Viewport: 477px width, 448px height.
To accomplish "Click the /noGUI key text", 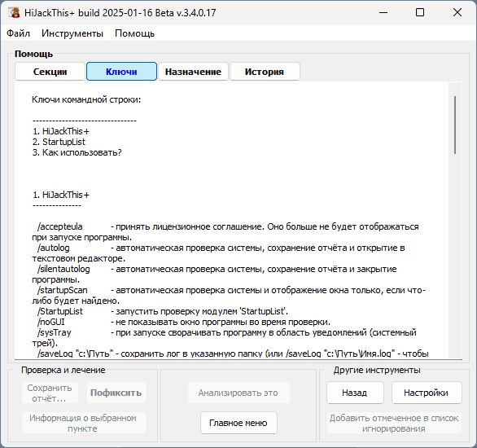I will pos(51,322).
